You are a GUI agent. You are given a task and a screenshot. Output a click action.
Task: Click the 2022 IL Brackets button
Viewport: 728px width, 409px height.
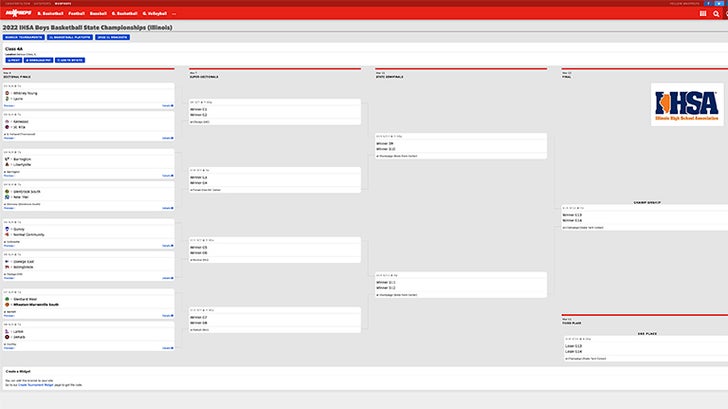click(x=112, y=37)
